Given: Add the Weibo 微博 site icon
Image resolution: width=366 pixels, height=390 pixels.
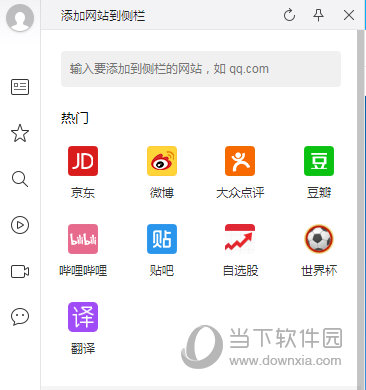Looking at the screenshot, I should pyautogui.click(x=162, y=161).
